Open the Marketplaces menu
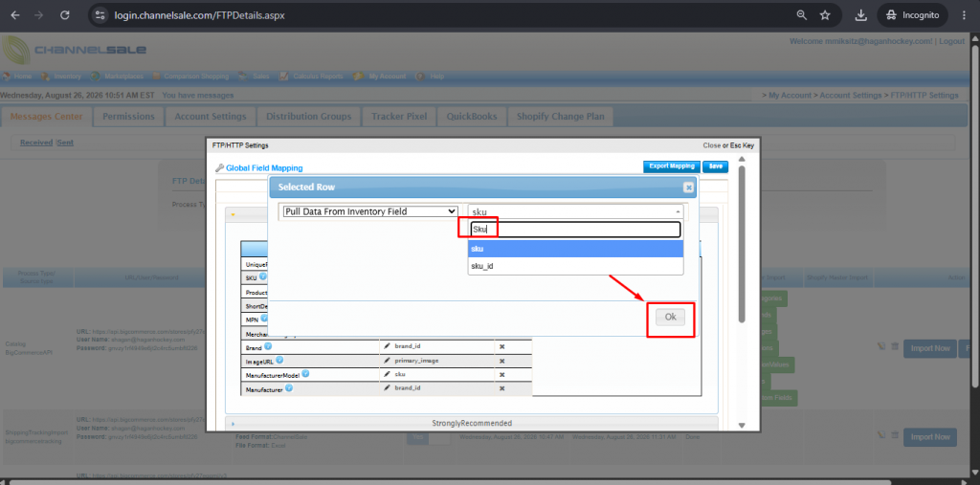The width and height of the screenshot is (980, 485). 117,77
